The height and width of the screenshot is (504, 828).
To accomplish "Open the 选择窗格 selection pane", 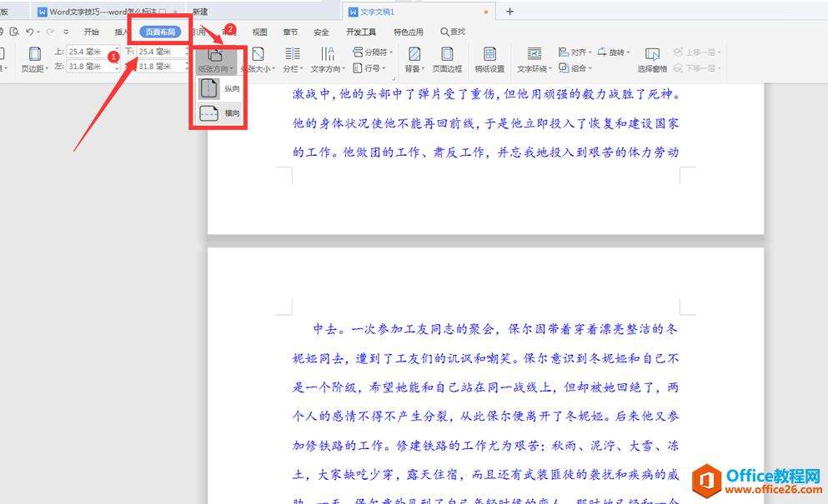I will click(652, 59).
